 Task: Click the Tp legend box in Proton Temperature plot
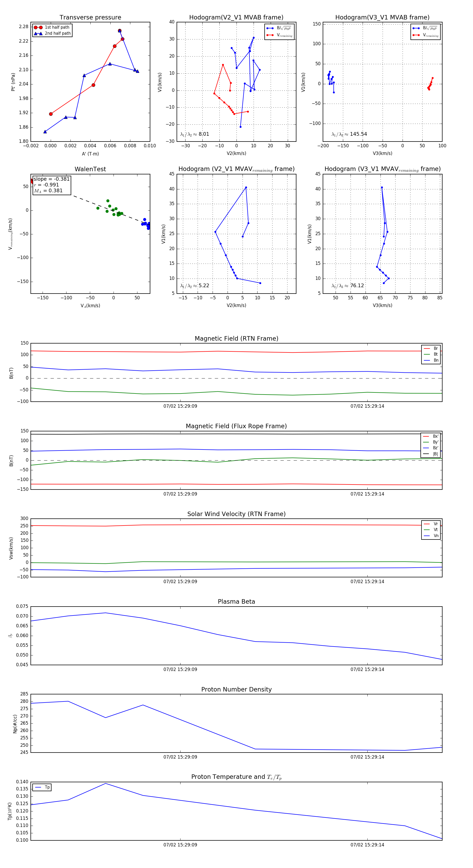click(42, 788)
